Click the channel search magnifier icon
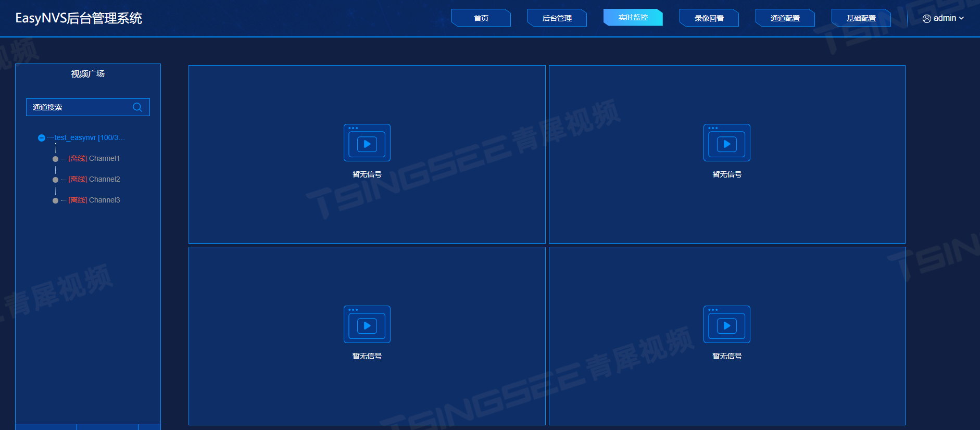This screenshot has height=430, width=980. (x=137, y=107)
